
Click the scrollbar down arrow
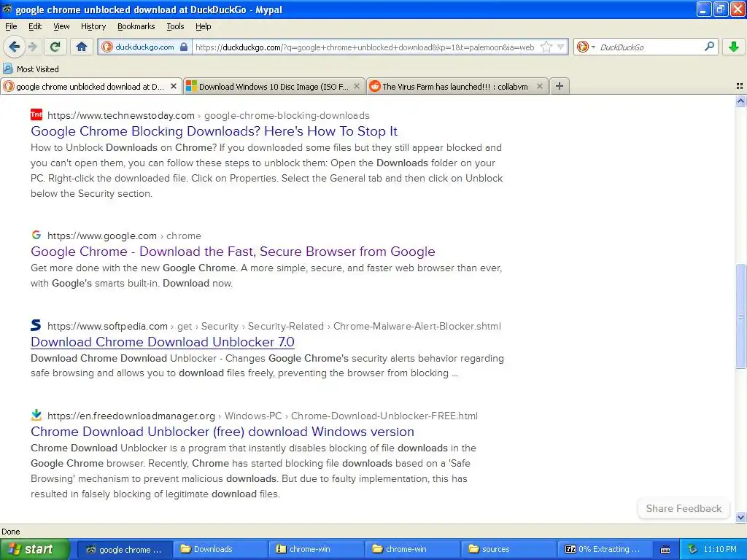click(x=740, y=517)
